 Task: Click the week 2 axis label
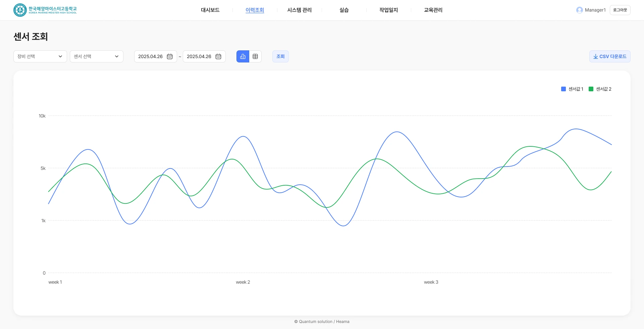[x=243, y=282]
